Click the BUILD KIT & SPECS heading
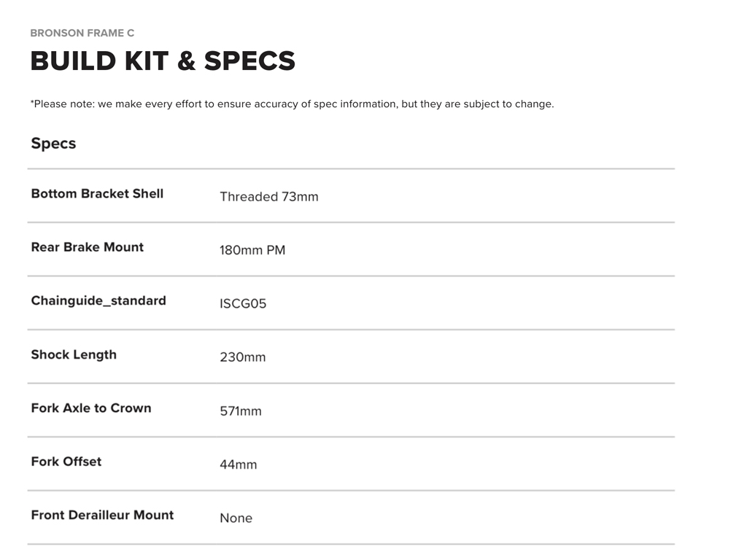 163,61
